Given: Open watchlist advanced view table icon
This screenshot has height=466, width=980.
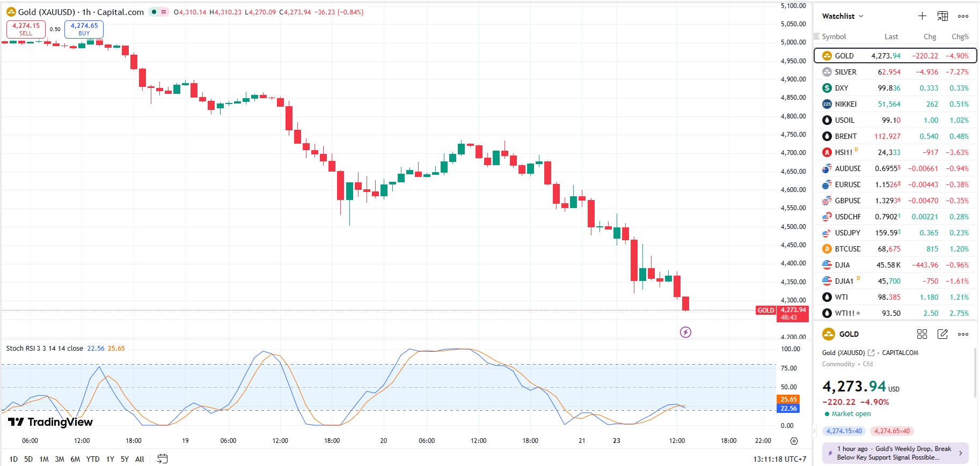Looking at the screenshot, I should coord(942,16).
